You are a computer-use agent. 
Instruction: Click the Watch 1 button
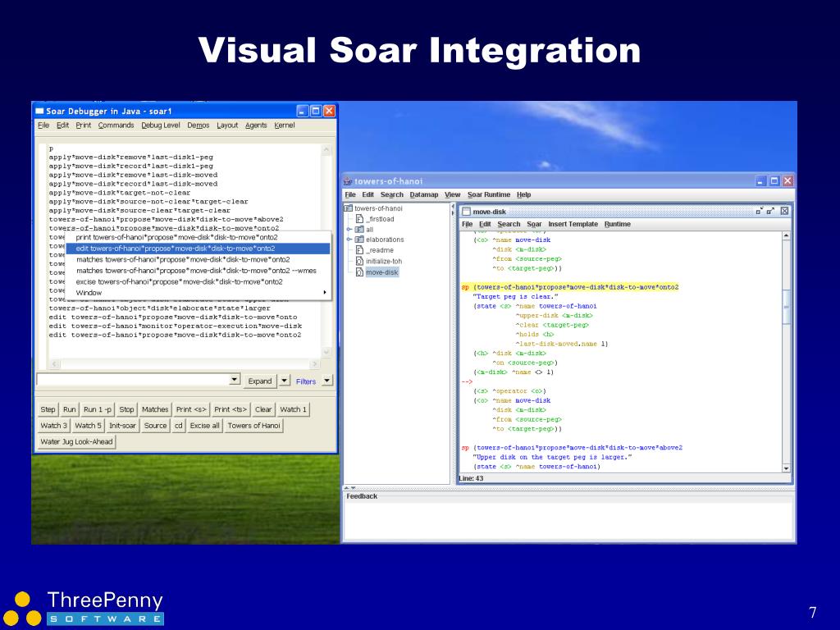(x=293, y=409)
